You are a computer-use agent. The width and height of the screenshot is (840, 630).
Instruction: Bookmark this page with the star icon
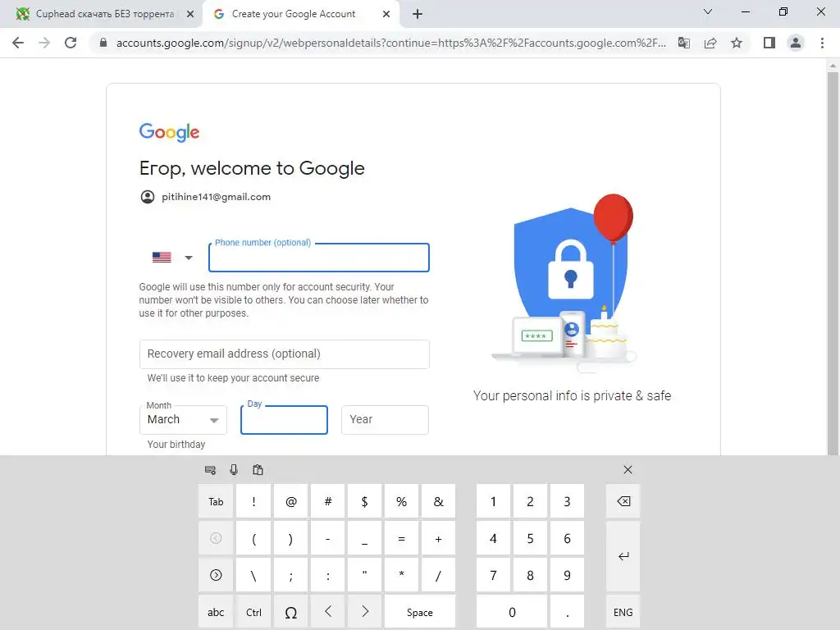(737, 43)
